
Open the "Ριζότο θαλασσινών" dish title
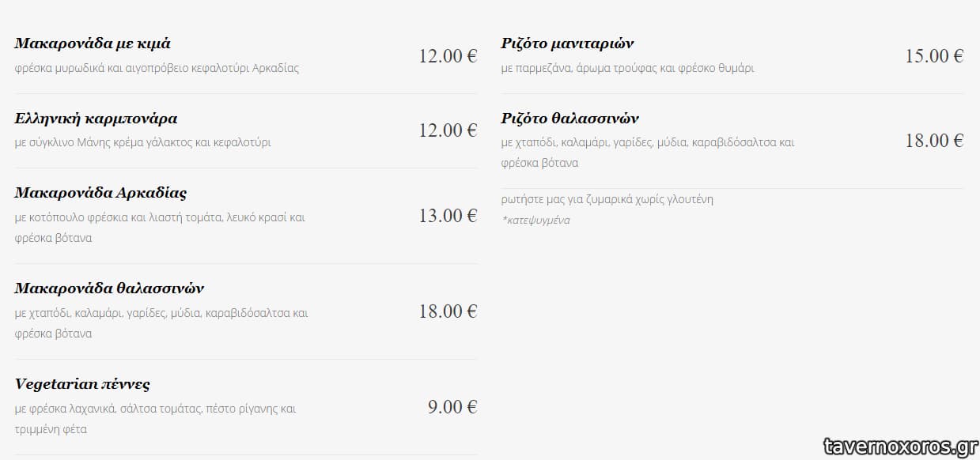569,119
